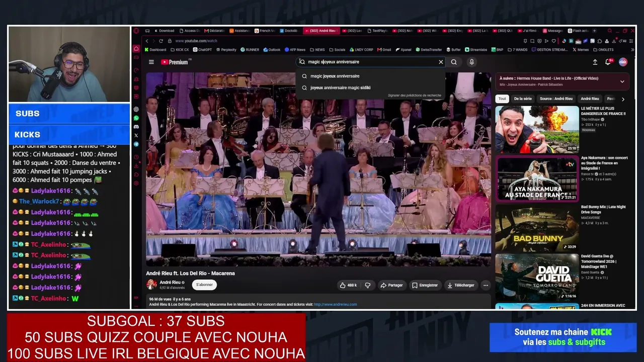Open the NEWS bookmarks folder
This screenshot has width=644, height=362.
[317, 50]
